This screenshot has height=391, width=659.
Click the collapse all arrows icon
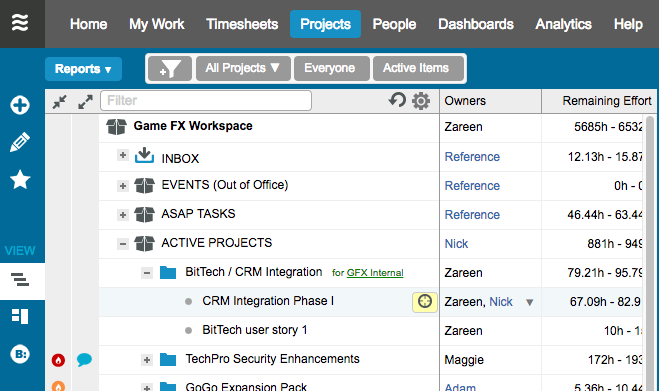(60, 101)
